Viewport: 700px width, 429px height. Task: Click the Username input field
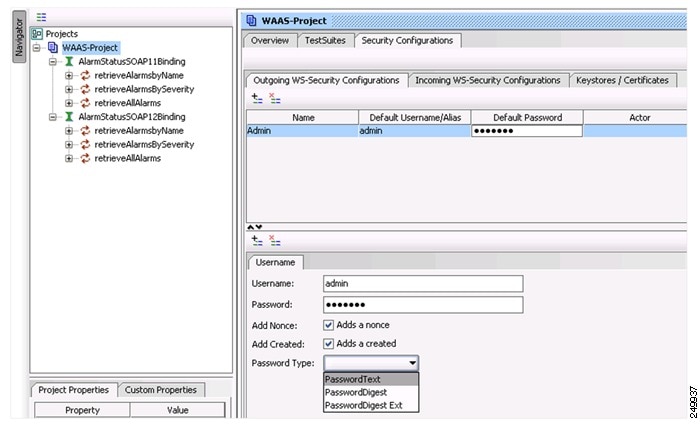(x=423, y=283)
